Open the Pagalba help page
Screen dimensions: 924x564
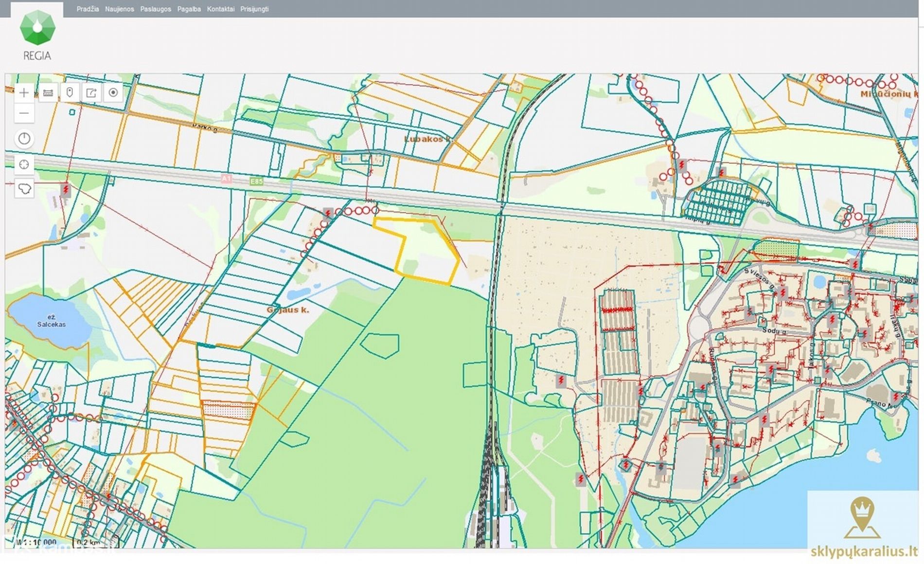[189, 9]
